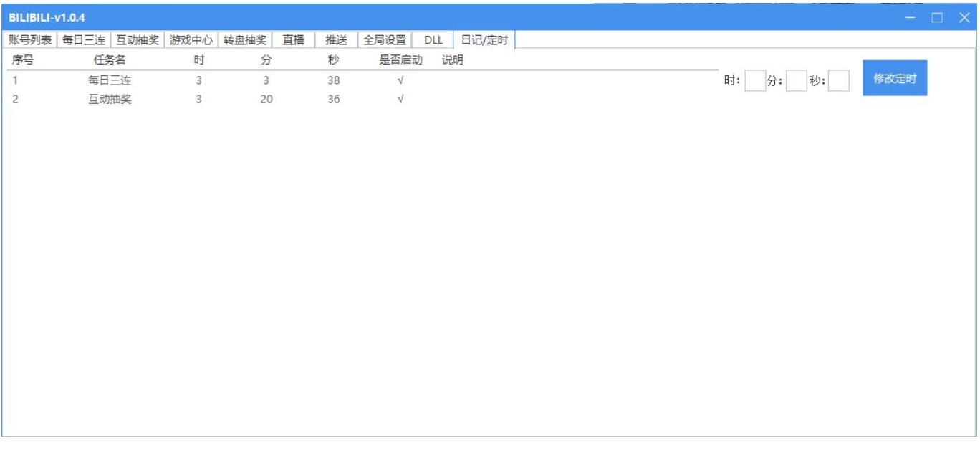This screenshot has height=453, width=980.
Task: Click sequence number 2 in the second row
Action: pos(15,99)
